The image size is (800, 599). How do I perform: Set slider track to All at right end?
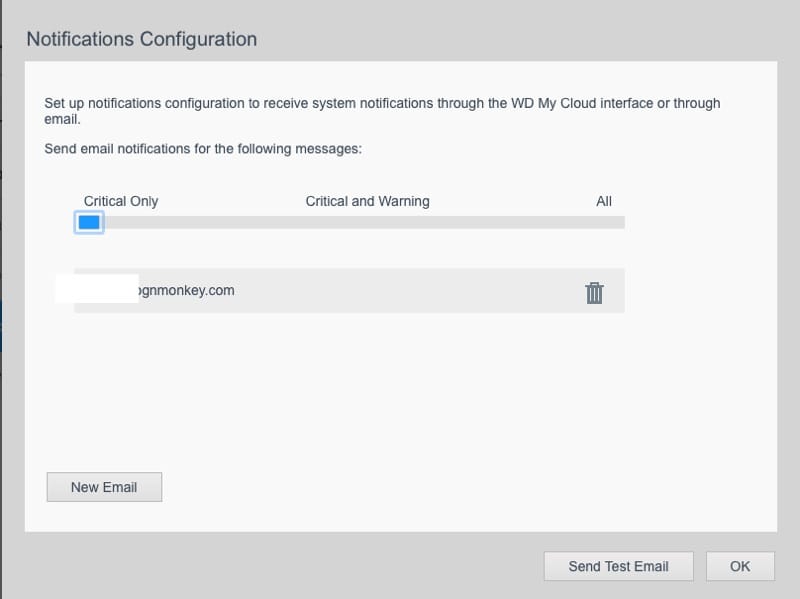[616, 222]
